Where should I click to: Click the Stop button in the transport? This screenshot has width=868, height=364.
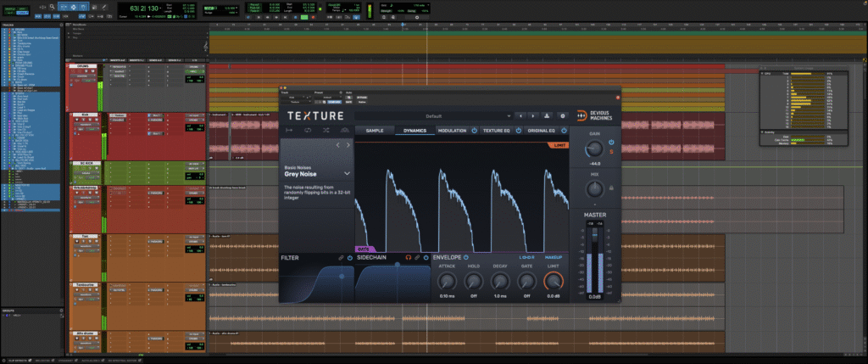coord(295,17)
